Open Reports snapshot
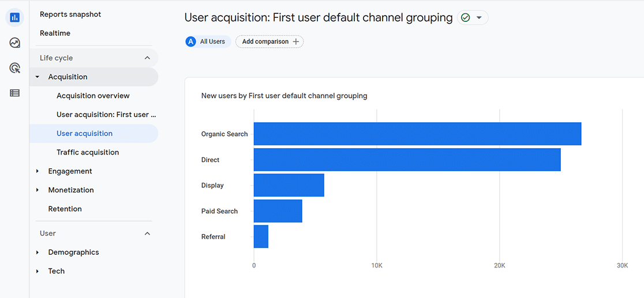Screen dimensions: 644x298 [70, 14]
